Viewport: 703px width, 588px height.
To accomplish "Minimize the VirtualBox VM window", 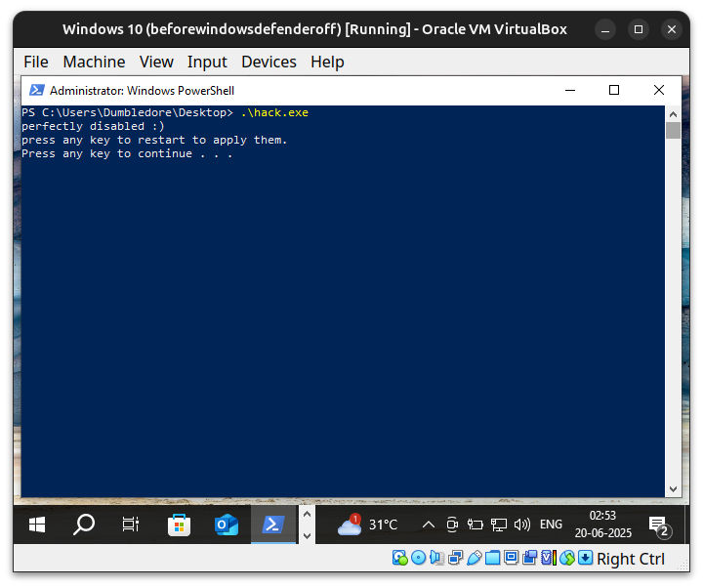I will 605,29.
